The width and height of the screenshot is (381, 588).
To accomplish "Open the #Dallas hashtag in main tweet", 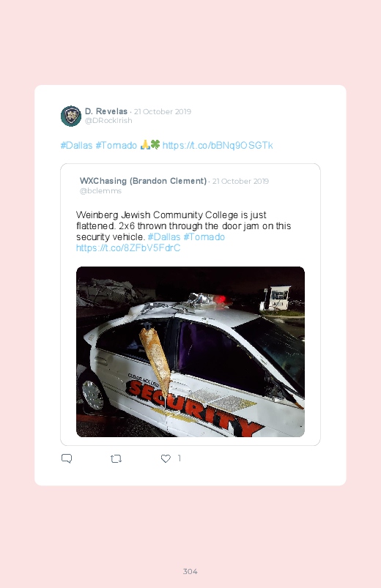I will pyautogui.click(x=77, y=145).
